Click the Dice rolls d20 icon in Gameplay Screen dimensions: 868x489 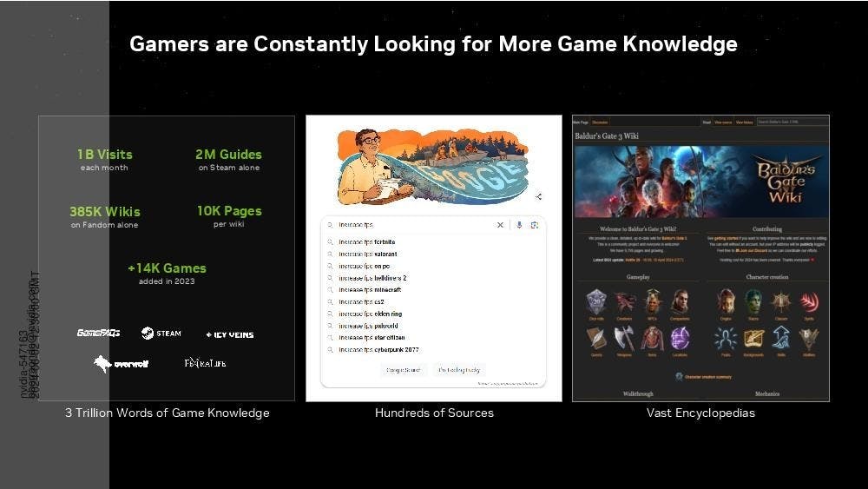(596, 302)
